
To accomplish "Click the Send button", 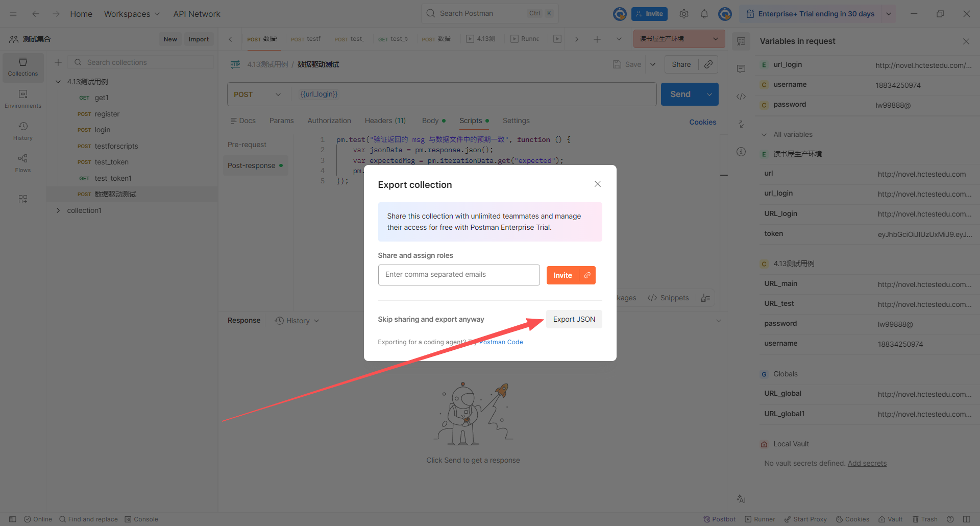I will tap(680, 94).
